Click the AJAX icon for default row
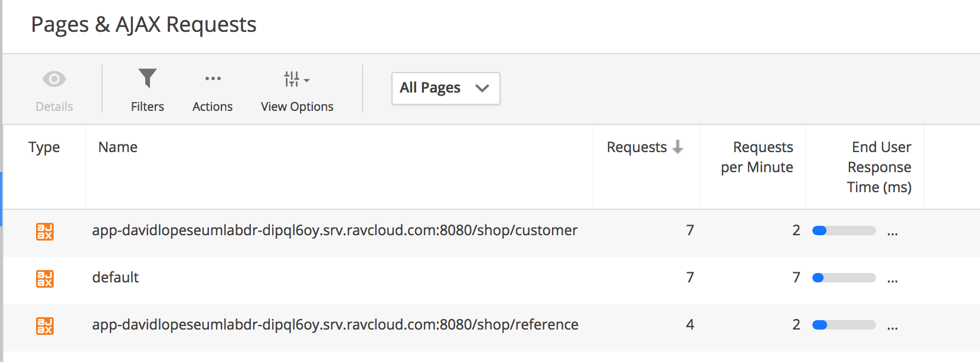This screenshot has height=362, width=980. 45,278
